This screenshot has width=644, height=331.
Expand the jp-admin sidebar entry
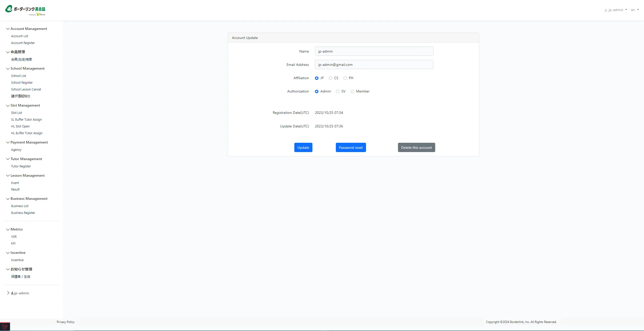click(x=8, y=293)
